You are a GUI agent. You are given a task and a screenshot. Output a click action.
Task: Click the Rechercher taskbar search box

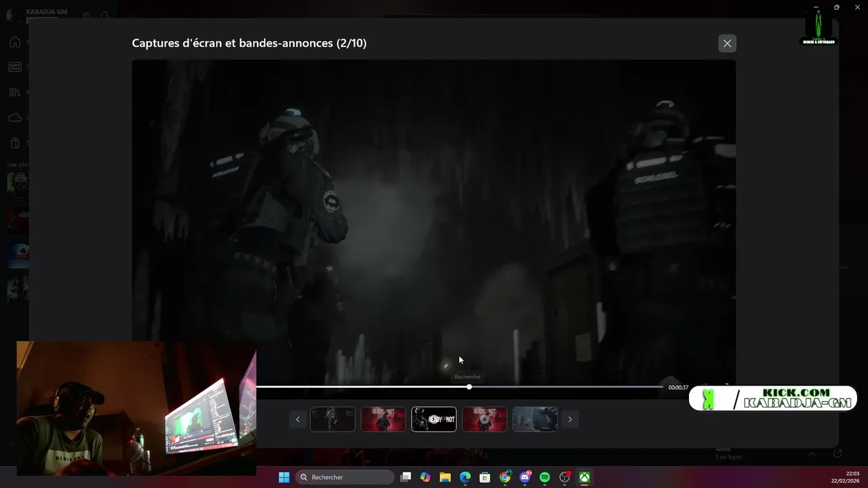(345, 477)
